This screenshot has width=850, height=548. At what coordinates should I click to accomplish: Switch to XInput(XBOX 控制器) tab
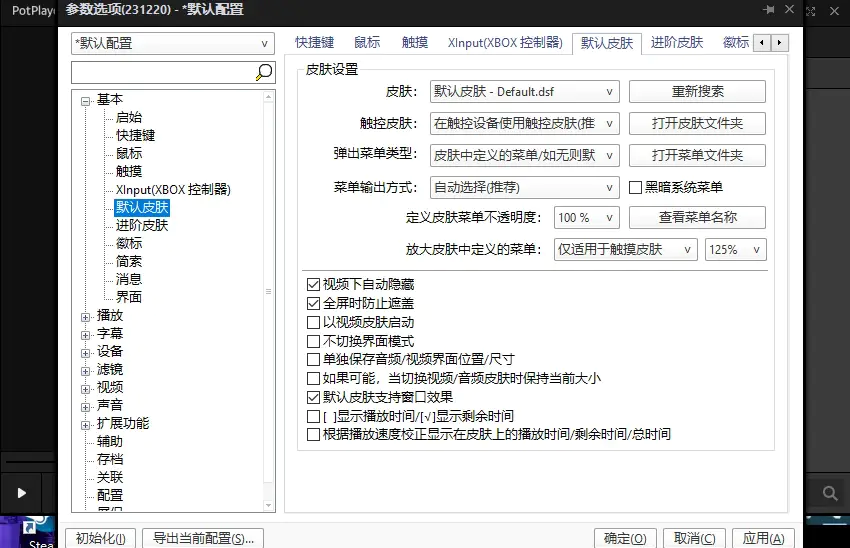[x=505, y=42]
